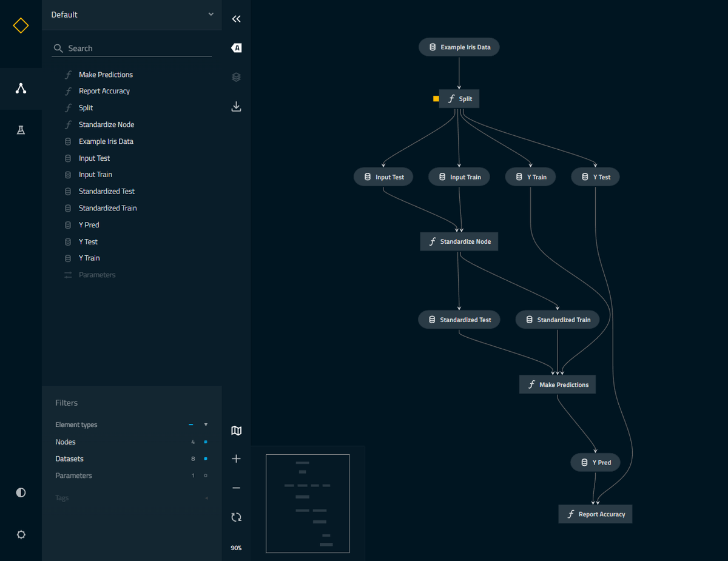Click the Split function node in graph
The height and width of the screenshot is (561, 728).
coord(459,99)
